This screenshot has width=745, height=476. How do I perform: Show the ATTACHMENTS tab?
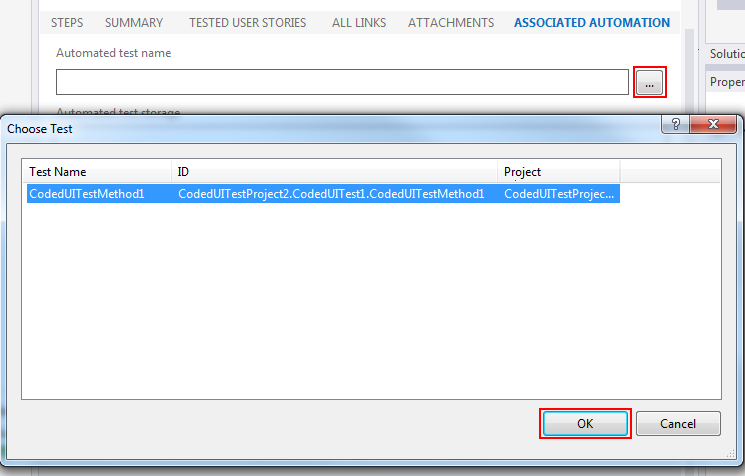point(451,23)
